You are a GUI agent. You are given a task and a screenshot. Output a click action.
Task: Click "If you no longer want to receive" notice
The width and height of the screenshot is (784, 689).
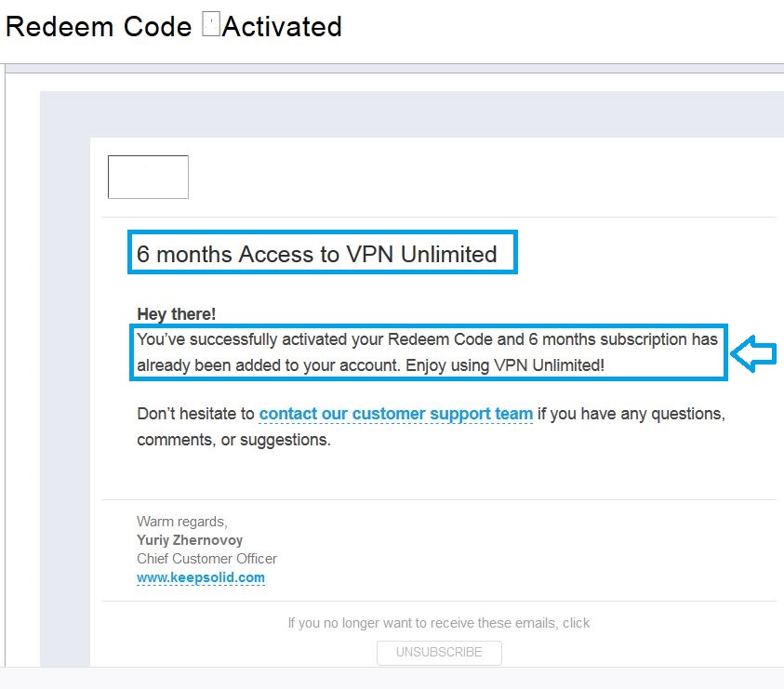point(439,623)
